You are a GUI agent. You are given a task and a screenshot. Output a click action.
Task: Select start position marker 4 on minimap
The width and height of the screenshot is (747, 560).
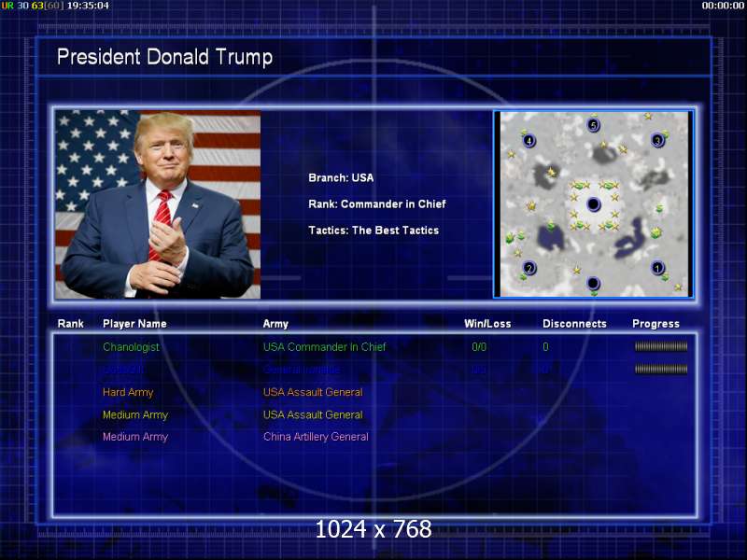529,141
